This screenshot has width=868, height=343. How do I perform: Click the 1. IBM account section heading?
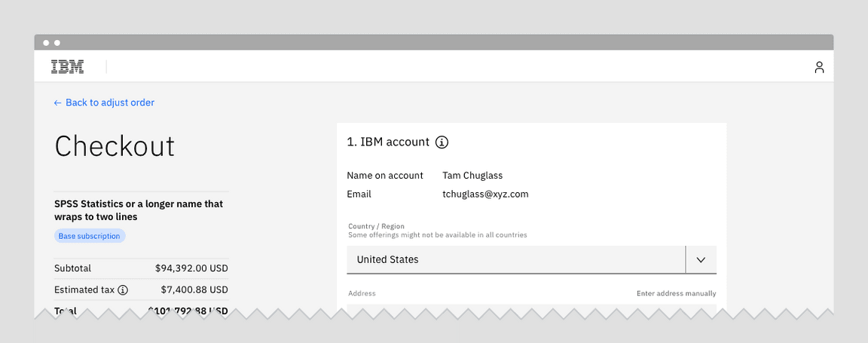[x=388, y=142]
